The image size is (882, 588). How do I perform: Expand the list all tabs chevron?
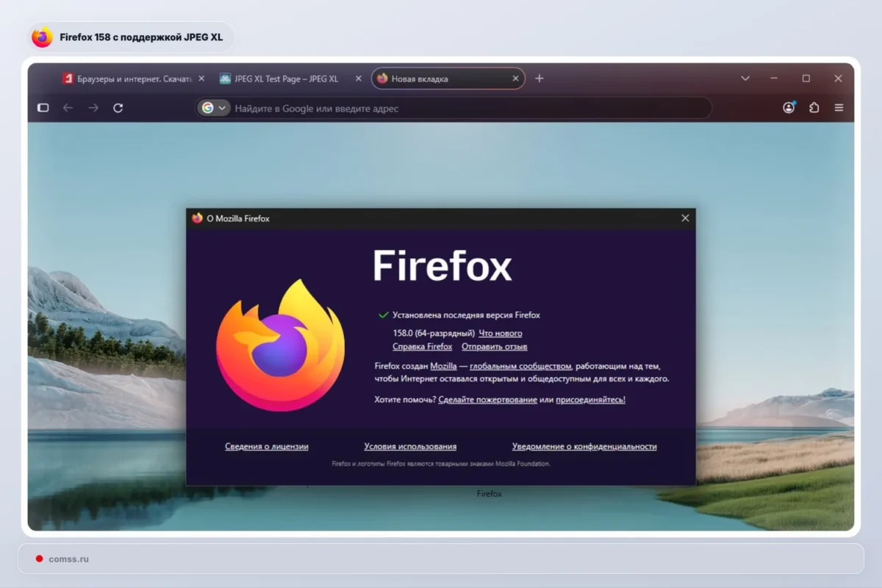745,79
